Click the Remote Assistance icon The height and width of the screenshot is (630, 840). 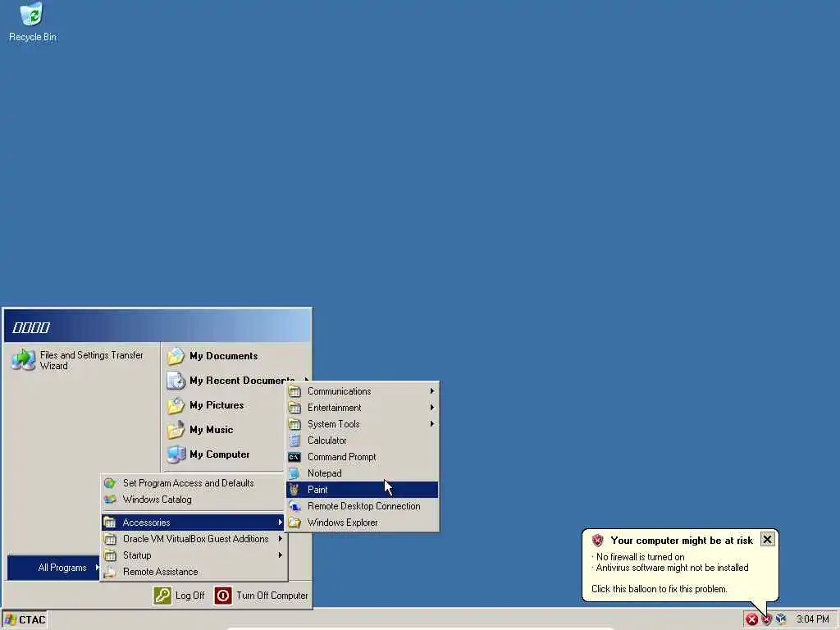[x=110, y=572]
